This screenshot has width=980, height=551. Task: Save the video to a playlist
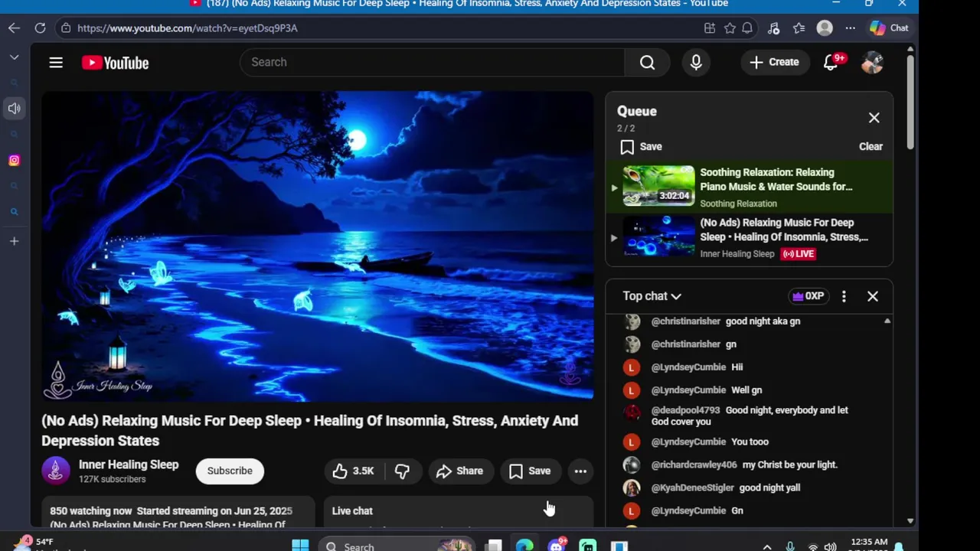click(530, 471)
